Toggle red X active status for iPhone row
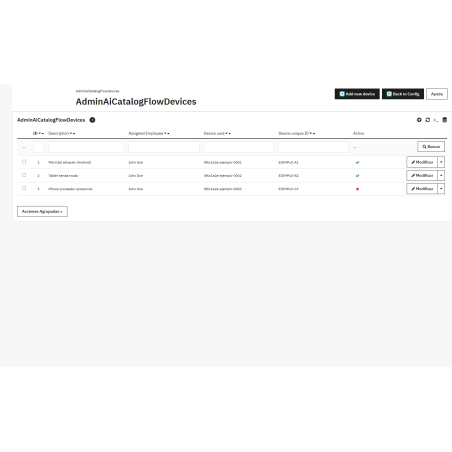Viewport: 452px width, 452px height. (357, 189)
